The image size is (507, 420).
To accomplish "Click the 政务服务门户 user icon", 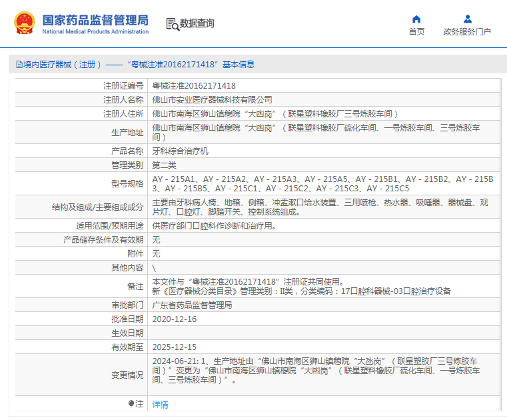I will (x=468, y=19).
